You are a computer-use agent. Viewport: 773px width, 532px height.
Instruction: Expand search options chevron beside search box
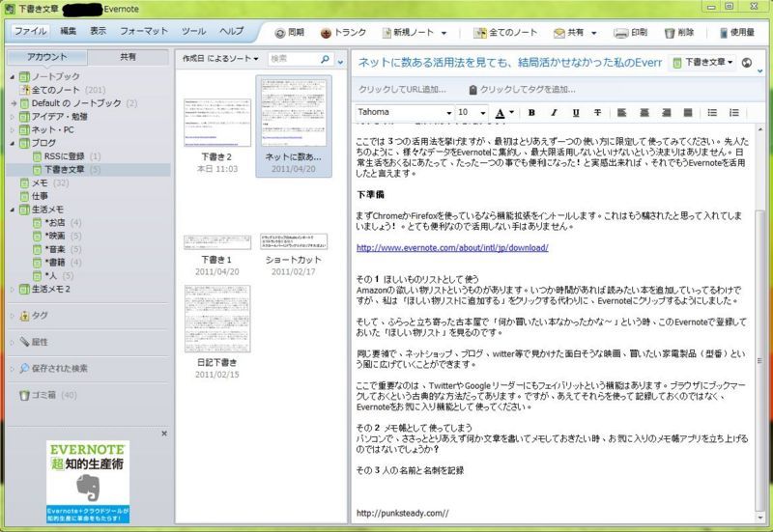point(340,62)
